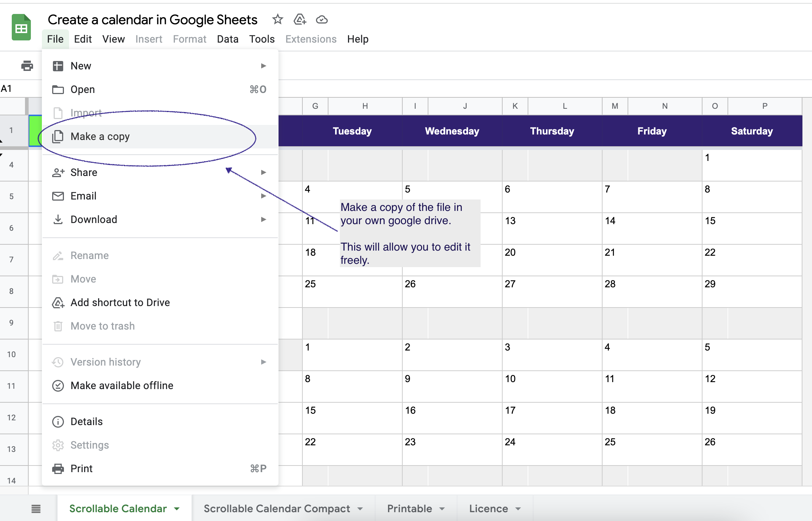Open the Help menu

358,39
